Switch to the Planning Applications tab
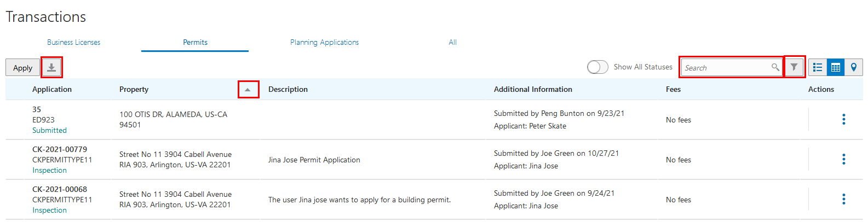868x222 pixels. (x=324, y=42)
